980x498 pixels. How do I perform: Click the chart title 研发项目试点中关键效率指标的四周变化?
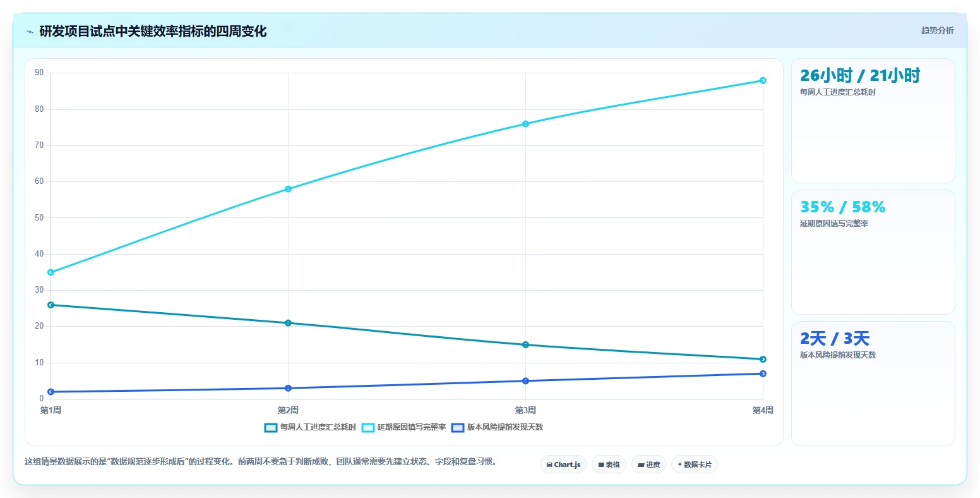pos(153,32)
